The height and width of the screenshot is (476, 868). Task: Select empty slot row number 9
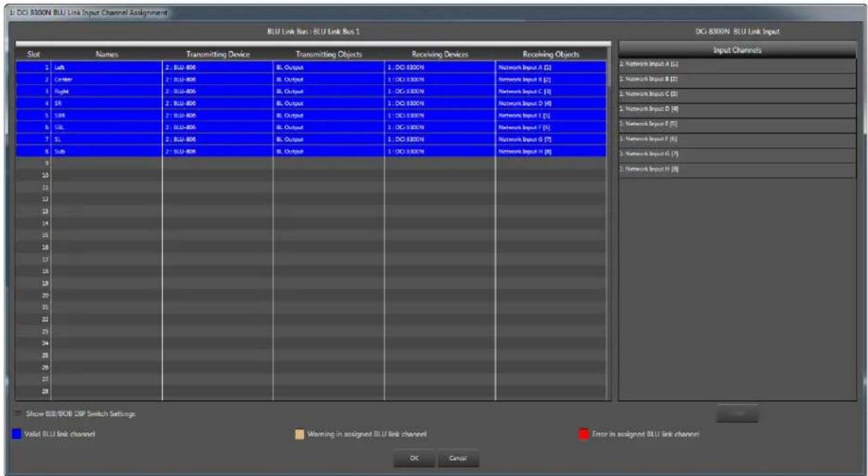click(310, 163)
